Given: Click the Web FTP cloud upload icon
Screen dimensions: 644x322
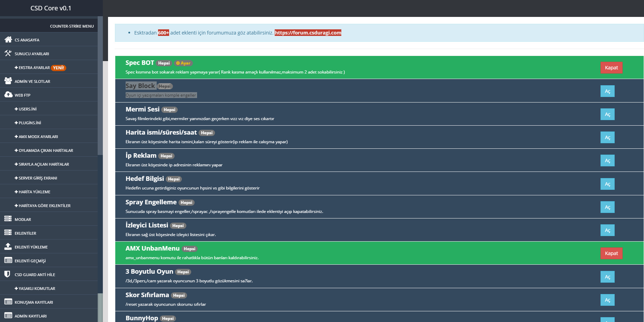Looking at the screenshot, I should click(x=8, y=95).
